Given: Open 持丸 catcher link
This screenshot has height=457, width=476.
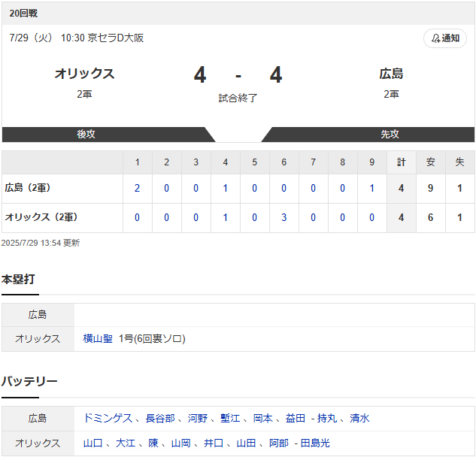Looking at the screenshot, I should tap(327, 418).
